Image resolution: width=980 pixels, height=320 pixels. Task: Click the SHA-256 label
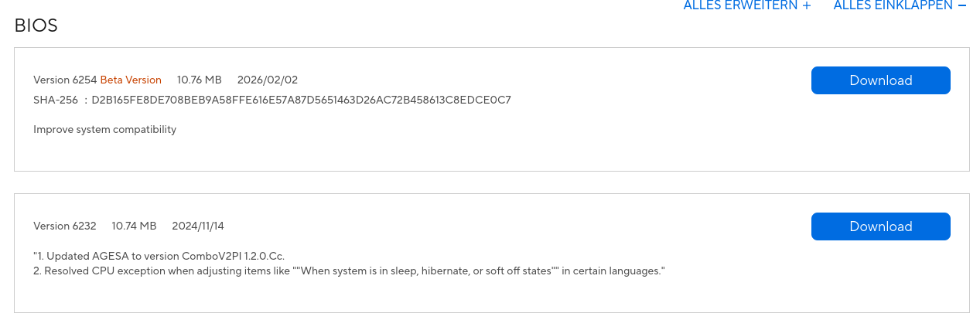point(56,100)
